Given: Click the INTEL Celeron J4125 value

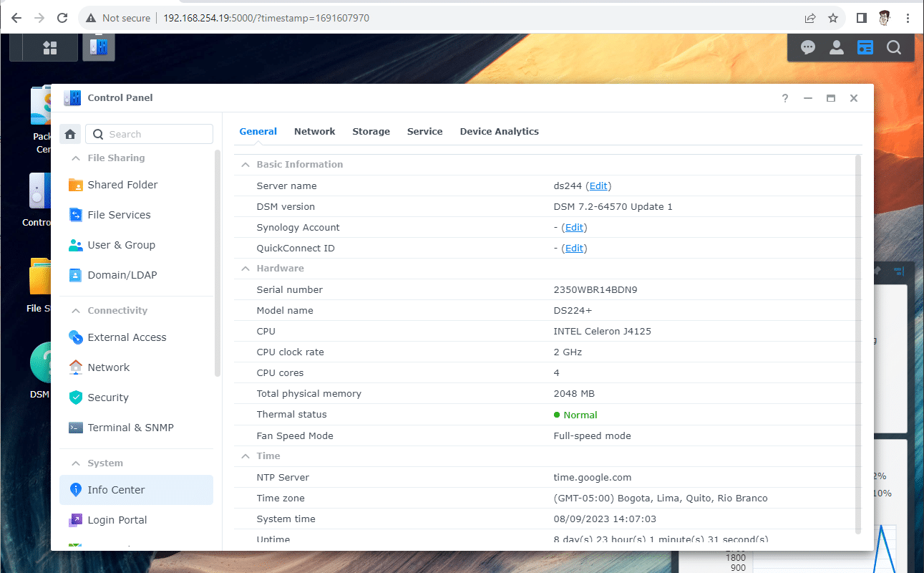Looking at the screenshot, I should [603, 331].
